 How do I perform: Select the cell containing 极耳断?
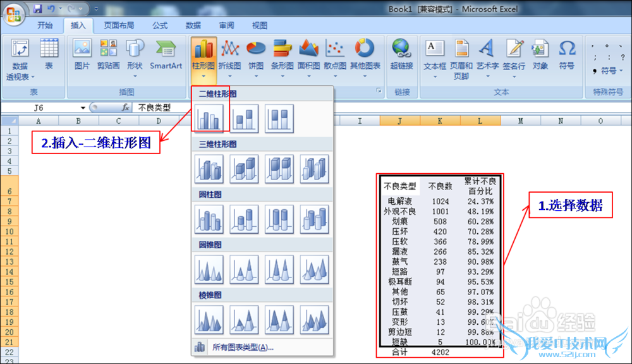tap(400, 282)
